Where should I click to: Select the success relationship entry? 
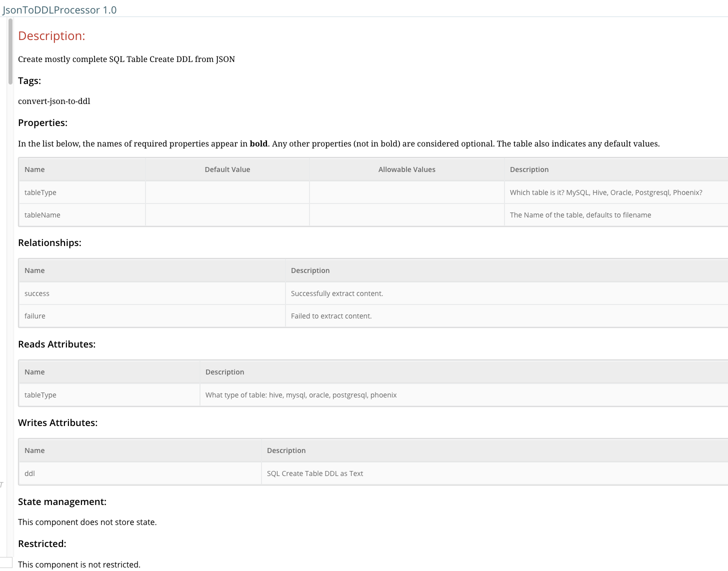click(x=36, y=293)
